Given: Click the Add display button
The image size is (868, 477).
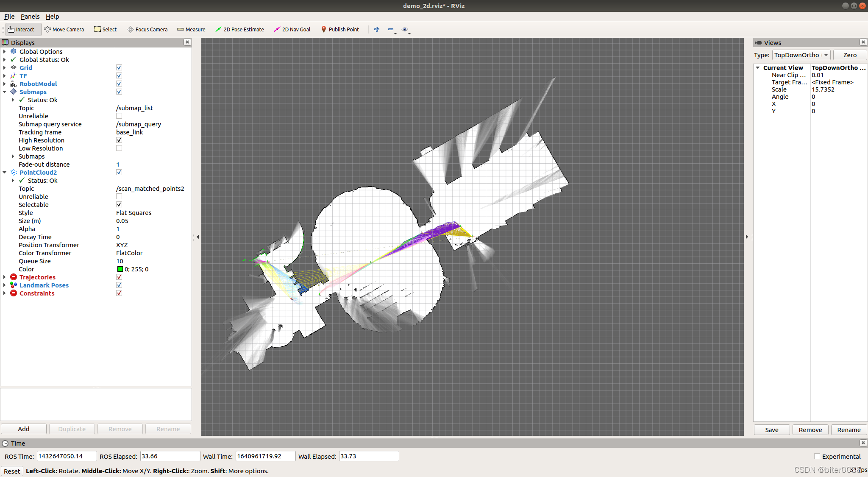Looking at the screenshot, I should click(x=24, y=429).
